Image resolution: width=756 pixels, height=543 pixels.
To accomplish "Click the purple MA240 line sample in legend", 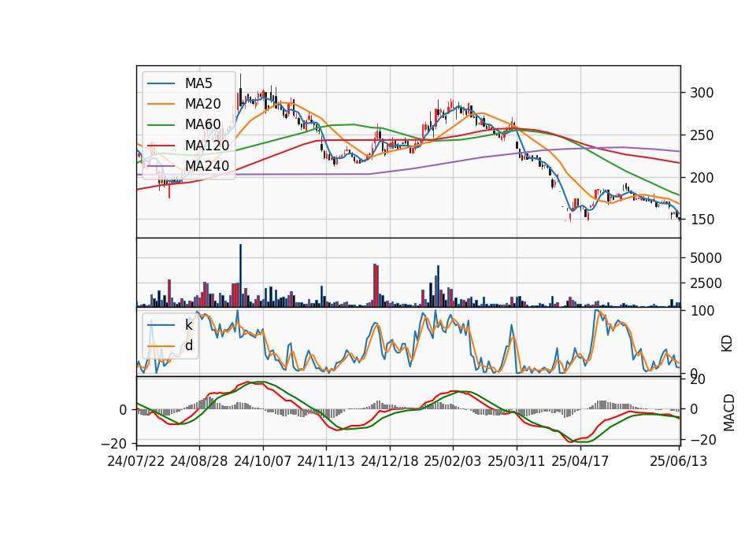I will click(161, 166).
